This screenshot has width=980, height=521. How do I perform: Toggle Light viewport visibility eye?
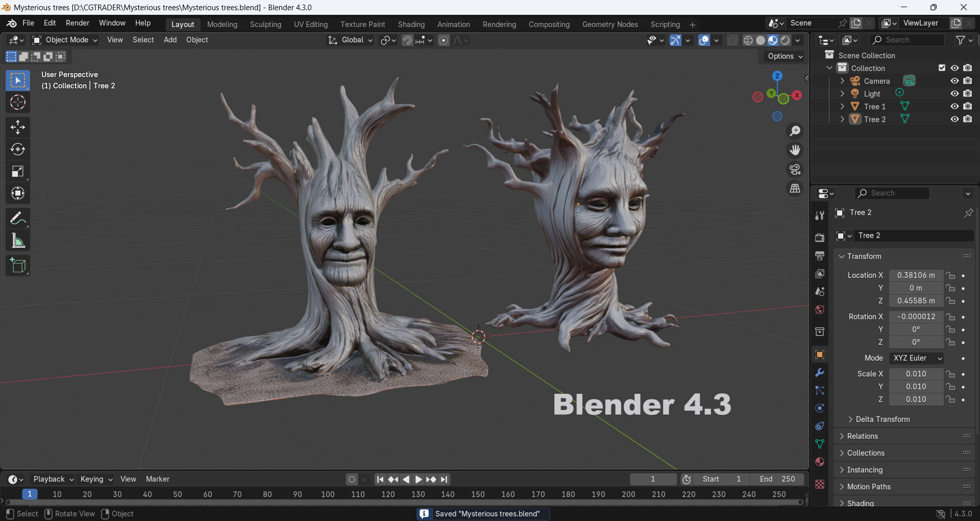(954, 93)
